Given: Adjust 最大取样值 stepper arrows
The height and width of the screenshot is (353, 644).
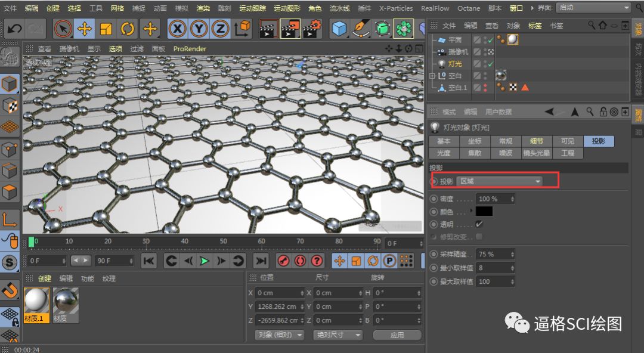Looking at the screenshot, I should (x=512, y=281).
